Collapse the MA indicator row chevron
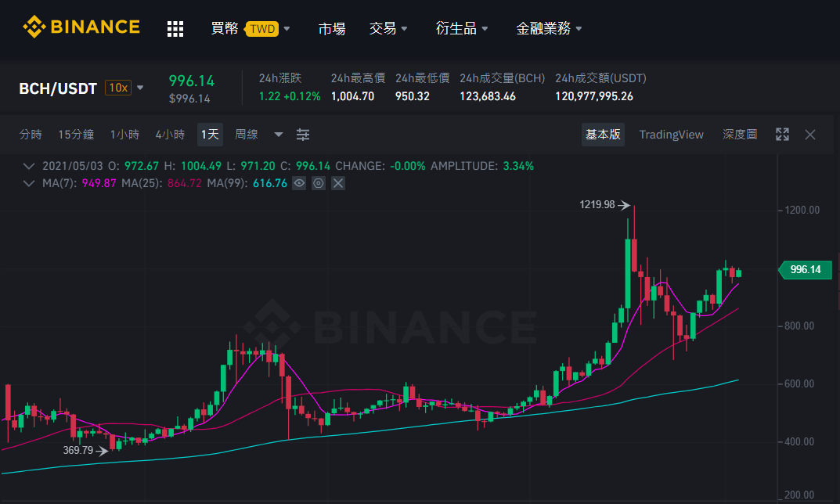This screenshot has height=504, width=840. [x=29, y=184]
